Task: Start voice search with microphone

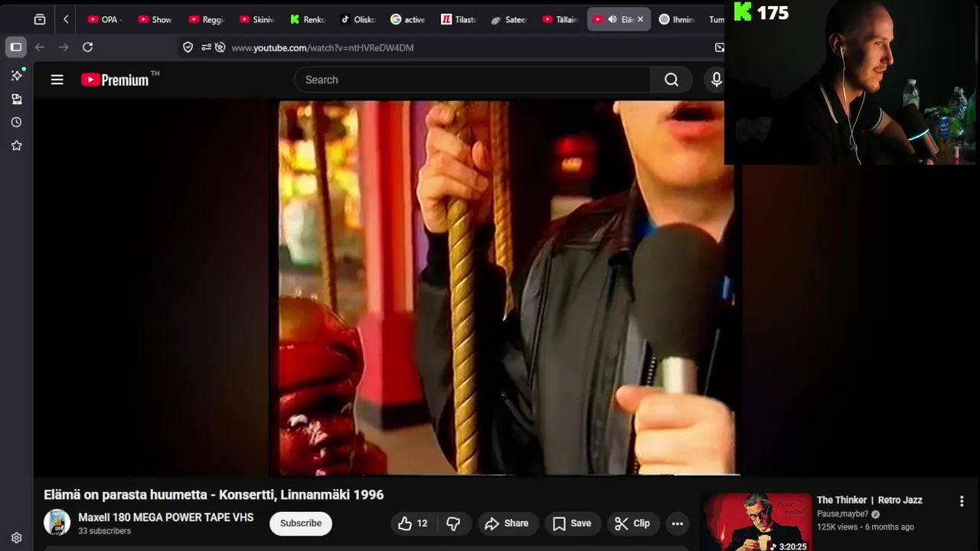Action: (x=716, y=80)
